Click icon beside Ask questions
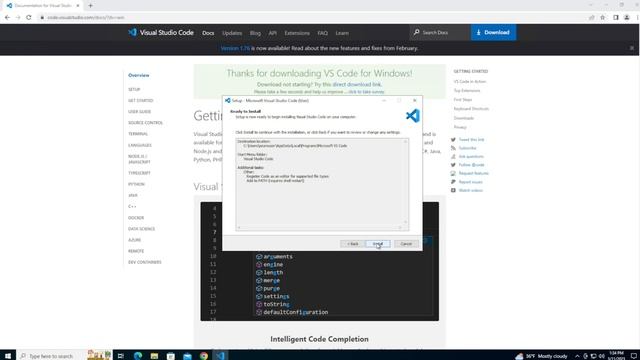640x360 pixels. 453,156
